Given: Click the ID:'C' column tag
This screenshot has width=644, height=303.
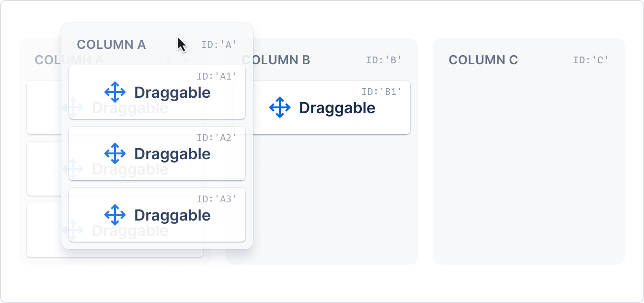Looking at the screenshot, I should 591,60.
